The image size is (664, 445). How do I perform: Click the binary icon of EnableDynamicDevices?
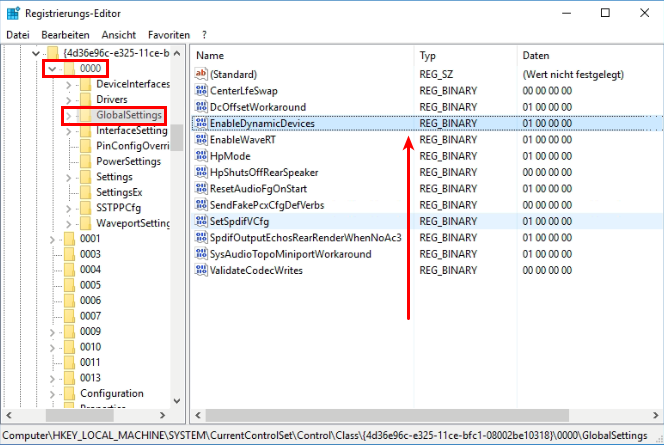tap(201, 123)
